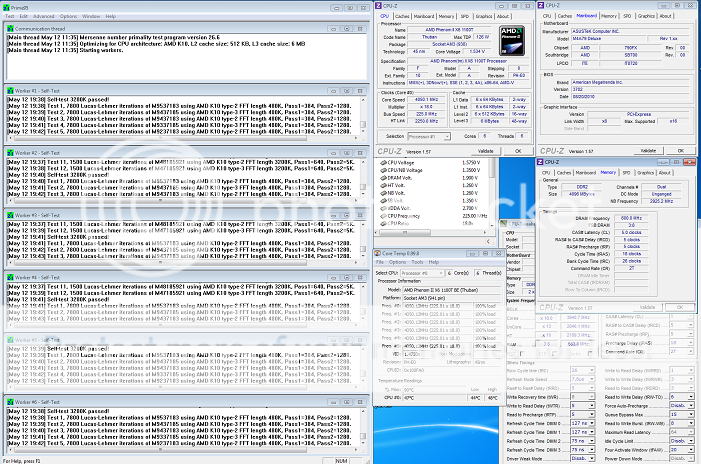
Task: Open the Driver Weak Mode dropdown
Action: click(583, 459)
